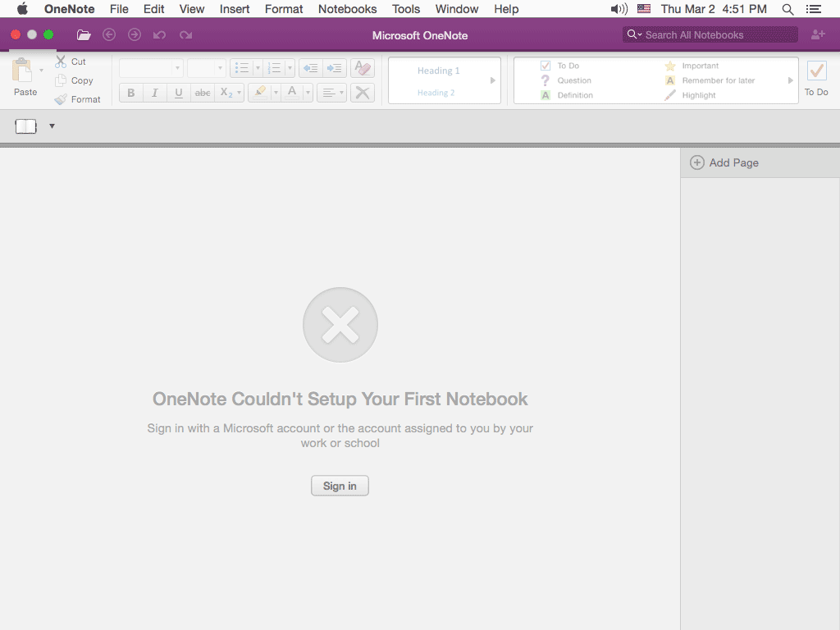840x630 pixels.
Task: Apply the Heading 1 style
Action: click(x=438, y=71)
